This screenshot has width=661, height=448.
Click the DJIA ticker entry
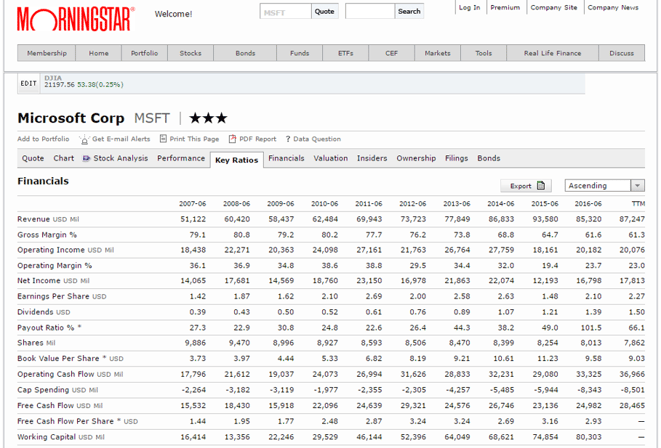point(84,81)
